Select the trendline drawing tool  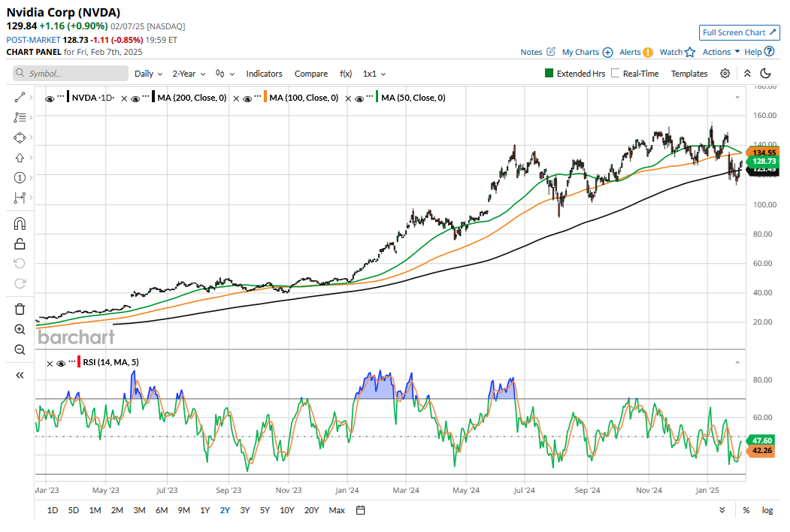click(20, 96)
